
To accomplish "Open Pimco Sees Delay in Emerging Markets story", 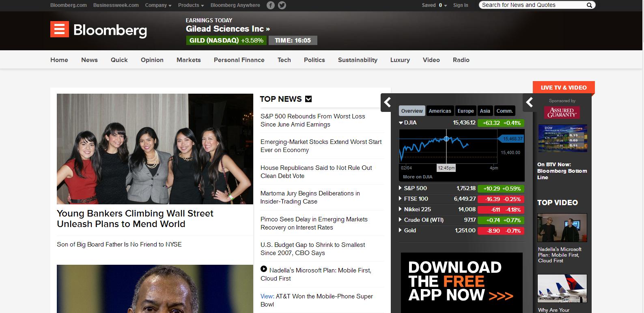I will [x=314, y=223].
